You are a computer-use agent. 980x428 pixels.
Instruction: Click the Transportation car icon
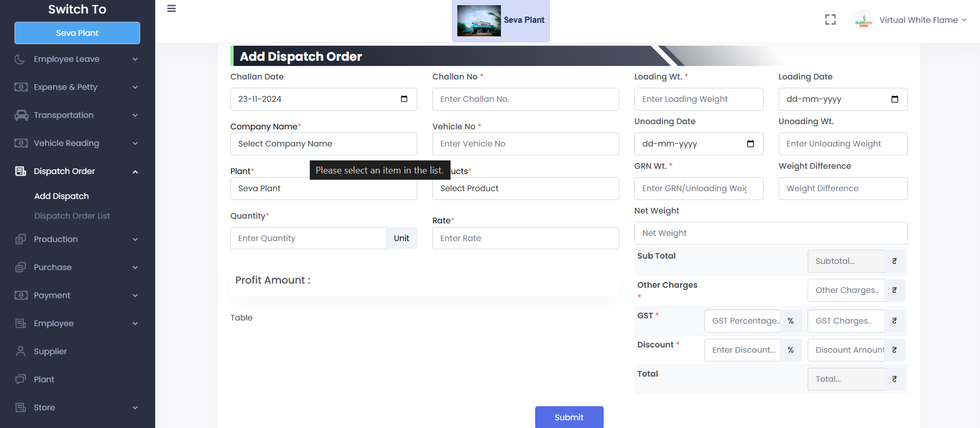(21, 115)
